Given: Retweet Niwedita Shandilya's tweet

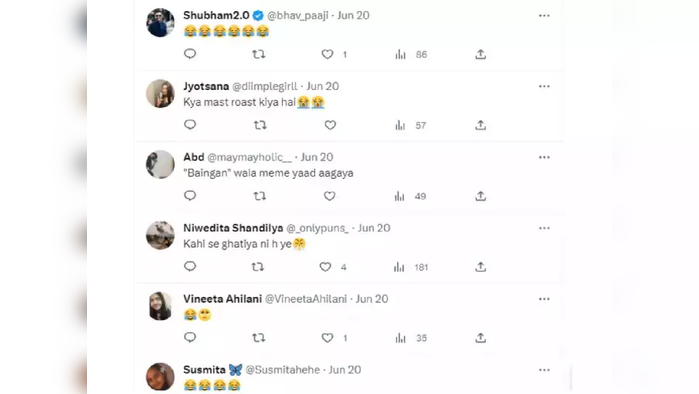Looking at the screenshot, I should (258, 267).
